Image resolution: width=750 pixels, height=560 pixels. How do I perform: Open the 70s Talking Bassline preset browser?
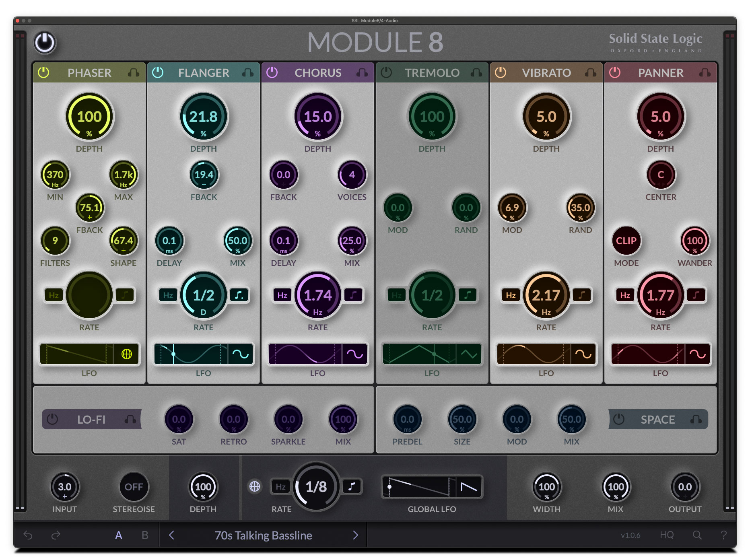264,535
